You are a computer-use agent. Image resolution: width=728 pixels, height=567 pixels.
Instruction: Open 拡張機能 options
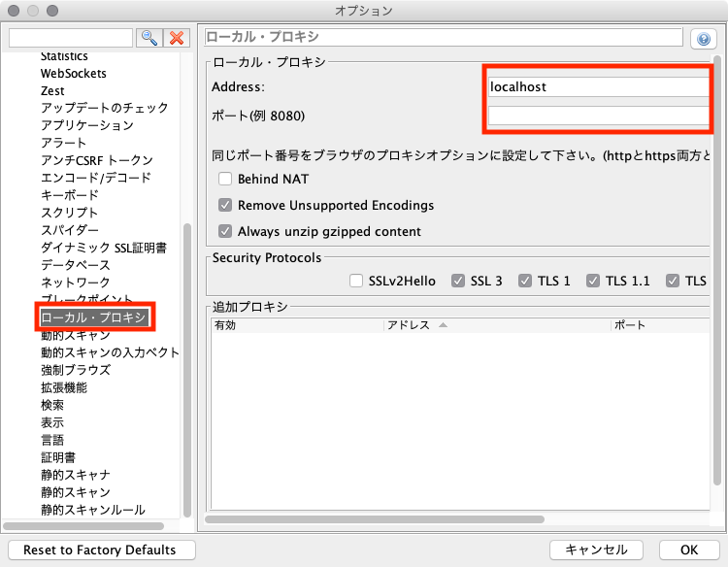64,387
